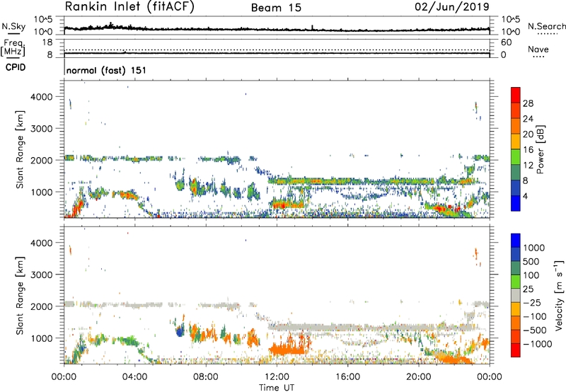Click the '-25' tick on the velocity colorbar
Screen dimensions: 566x392
coord(532,302)
